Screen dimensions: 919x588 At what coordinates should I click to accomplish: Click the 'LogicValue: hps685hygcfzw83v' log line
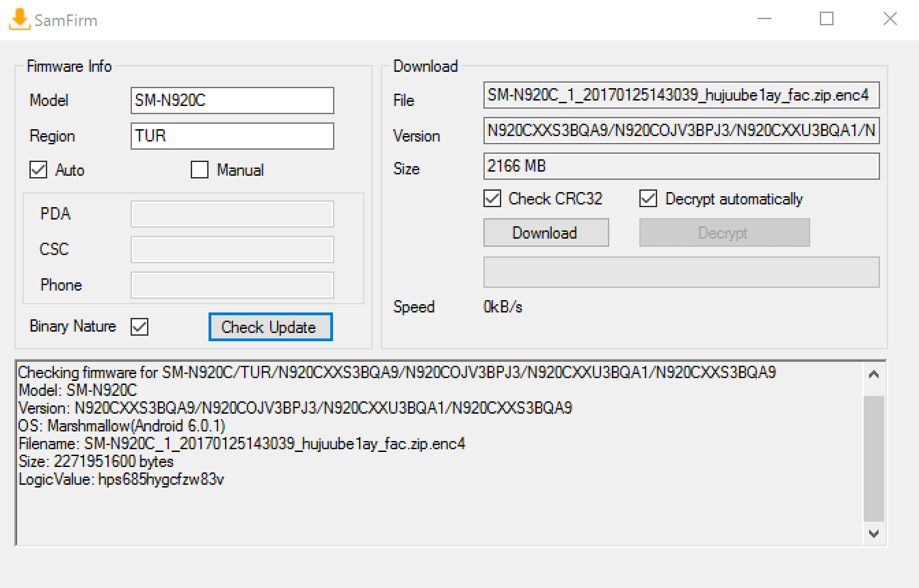121,479
